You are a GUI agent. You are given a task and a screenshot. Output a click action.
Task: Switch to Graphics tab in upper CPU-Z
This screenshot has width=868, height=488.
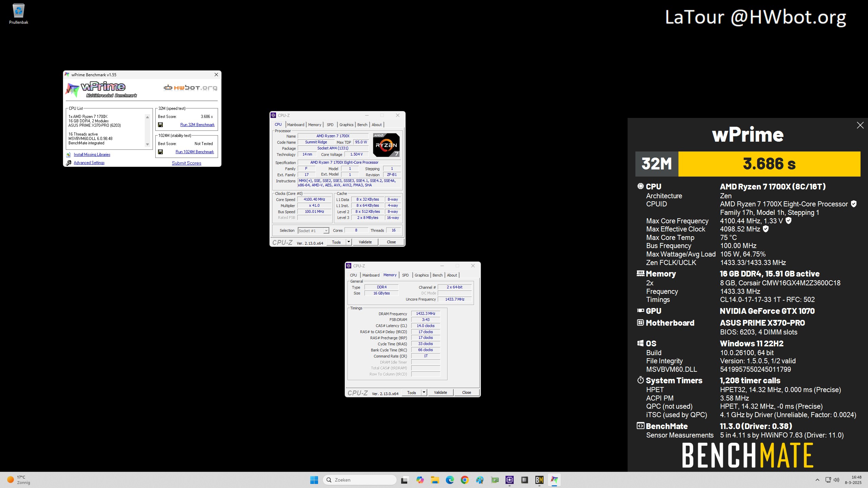347,125
